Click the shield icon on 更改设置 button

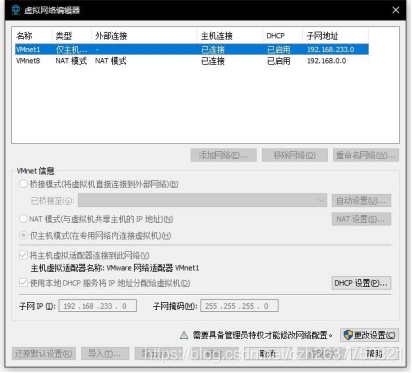348,335
